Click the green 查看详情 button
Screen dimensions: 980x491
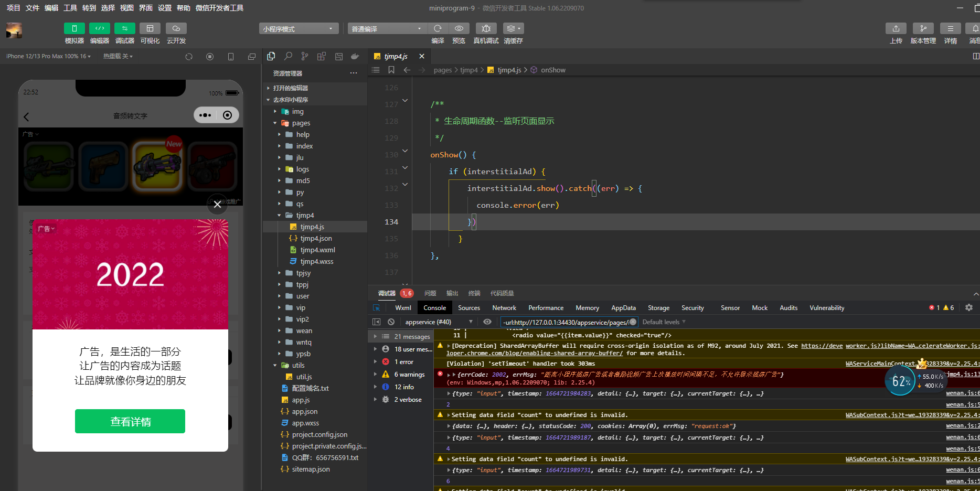point(130,421)
